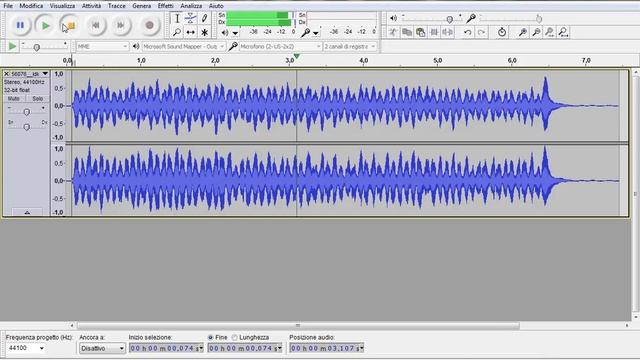Open the 2 canali di registrazione dropdown
Viewport: 640px width, 360px height.
tap(350, 47)
